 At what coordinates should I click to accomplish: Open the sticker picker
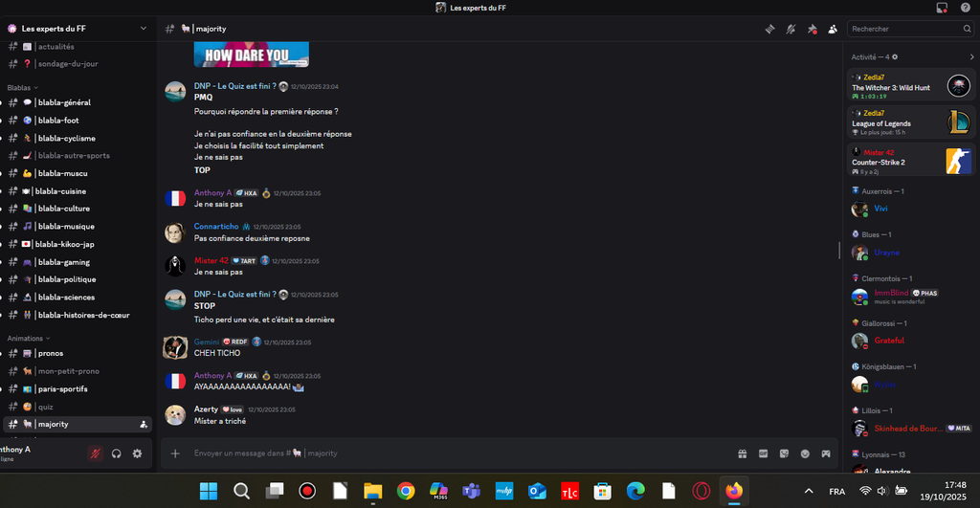(x=784, y=453)
